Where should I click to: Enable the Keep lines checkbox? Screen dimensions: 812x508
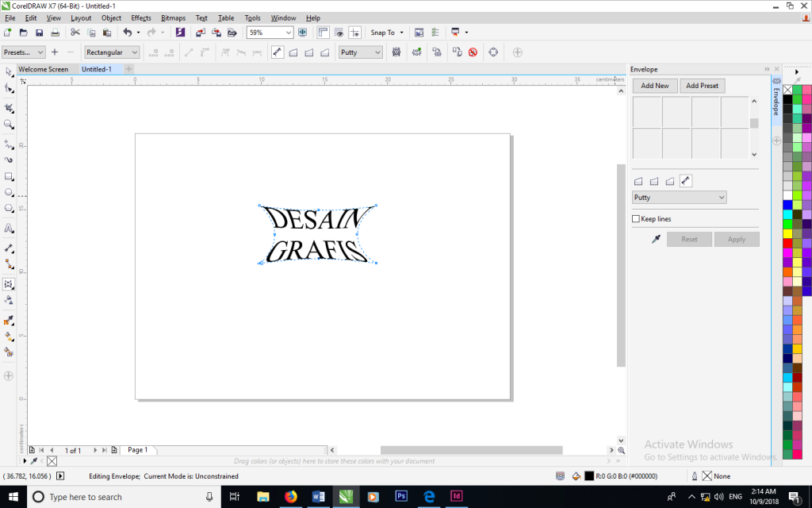click(636, 219)
